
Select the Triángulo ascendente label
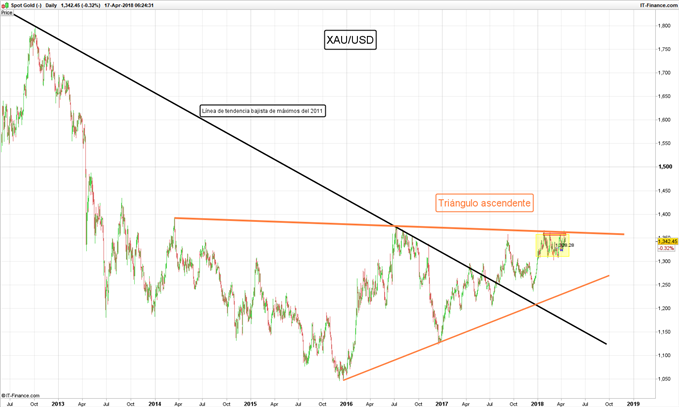coord(484,203)
